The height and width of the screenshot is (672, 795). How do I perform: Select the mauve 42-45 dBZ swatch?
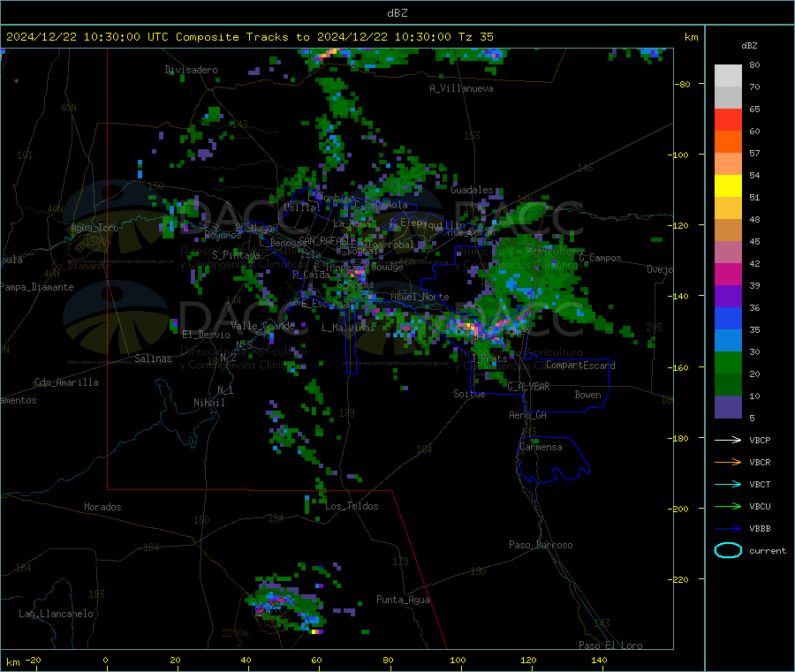tap(728, 253)
